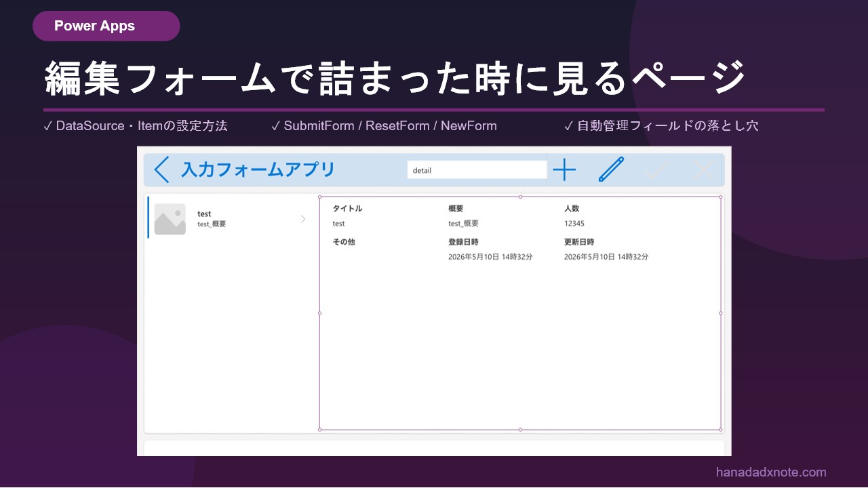Viewport: 868px width, 488px height.
Task: Click the test_概要 subtitle in gallery
Action: (212, 224)
